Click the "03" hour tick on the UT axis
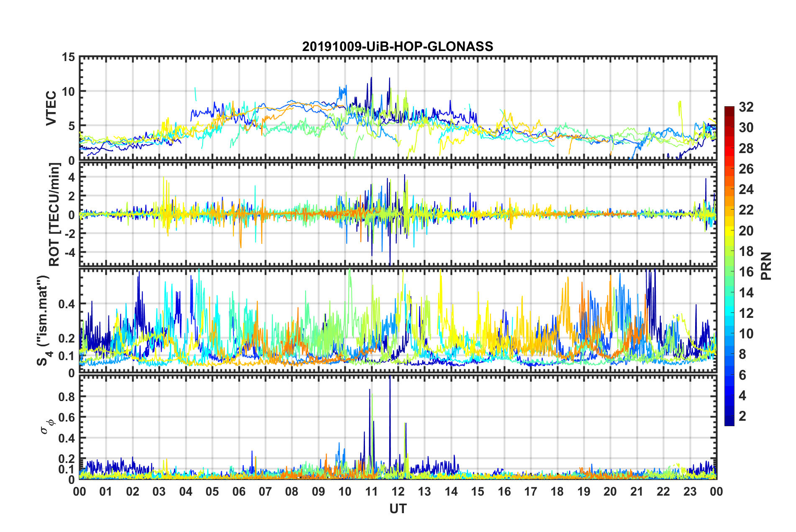796x532 pixels. click(159, 491)
